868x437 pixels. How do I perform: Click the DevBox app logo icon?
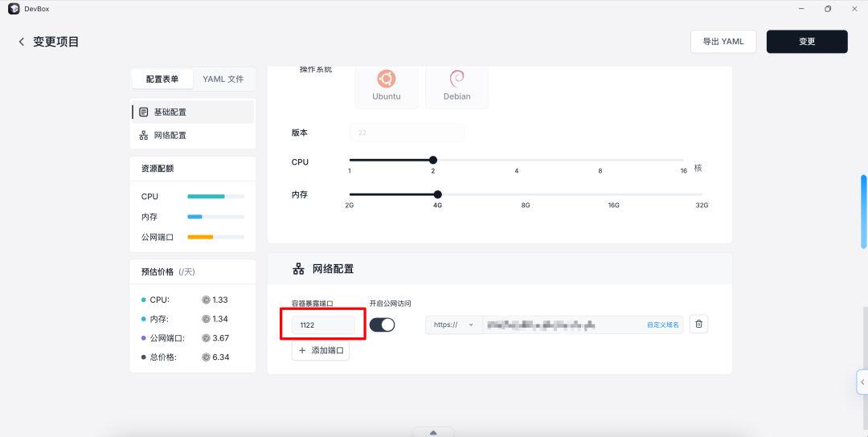click(14, 8)
